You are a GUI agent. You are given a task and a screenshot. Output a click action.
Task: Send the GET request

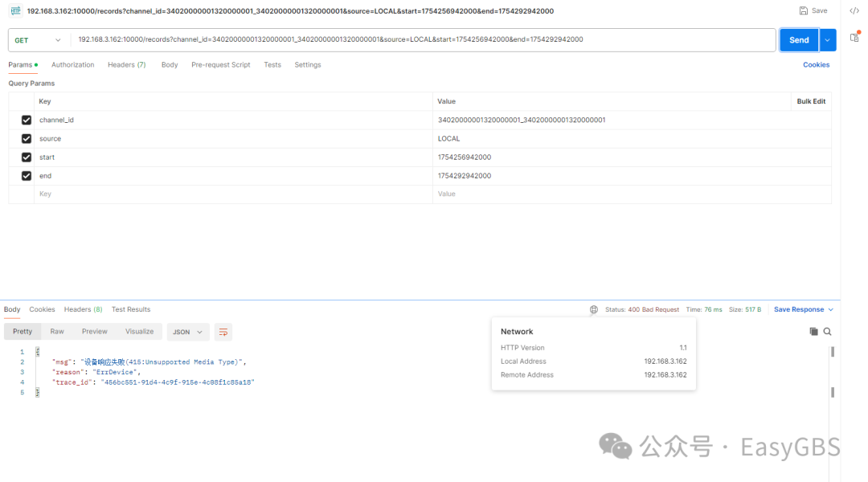(x=799, y=40)
